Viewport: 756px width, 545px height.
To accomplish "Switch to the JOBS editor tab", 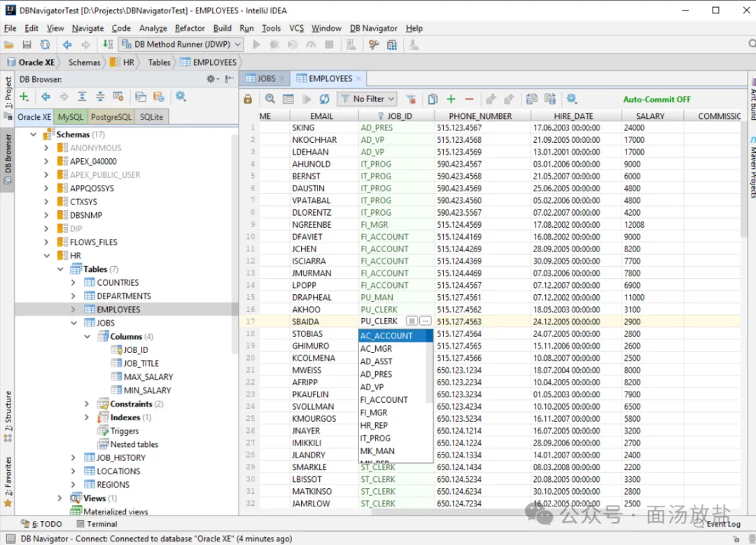I will (266, 78).
